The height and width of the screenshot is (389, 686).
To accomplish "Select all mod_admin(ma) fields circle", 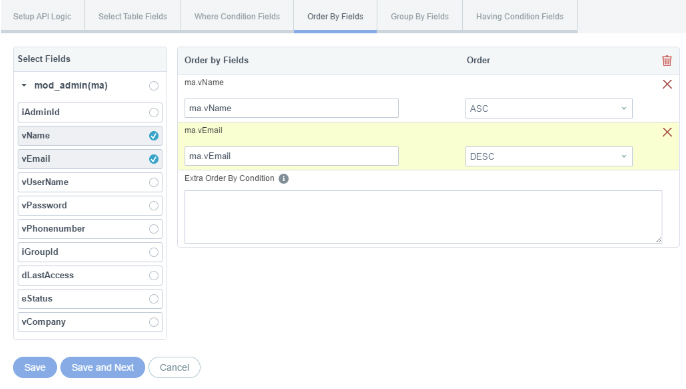I will tap(154, 86).
